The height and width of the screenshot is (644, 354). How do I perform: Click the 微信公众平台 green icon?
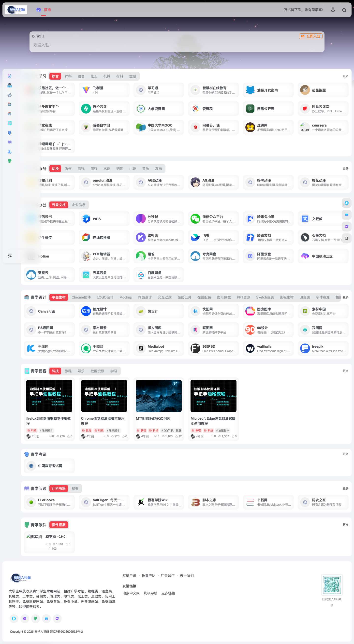[195, 219]
